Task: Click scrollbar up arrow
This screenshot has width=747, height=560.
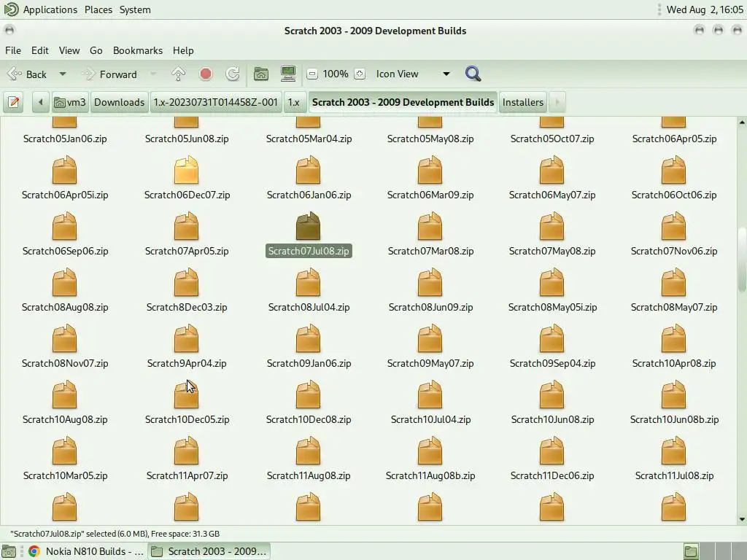Action: (x=742, y=122)
